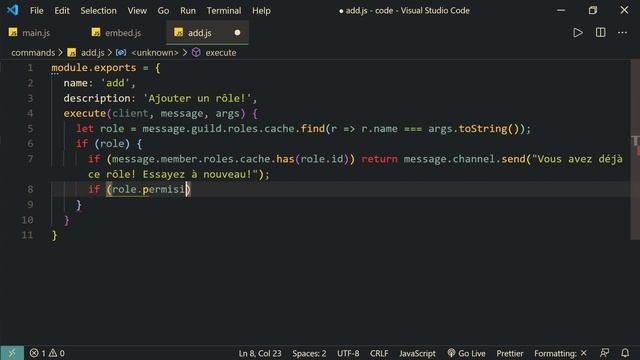Open the Help menu
The image size is (640, 360).
tap(261, 11)
